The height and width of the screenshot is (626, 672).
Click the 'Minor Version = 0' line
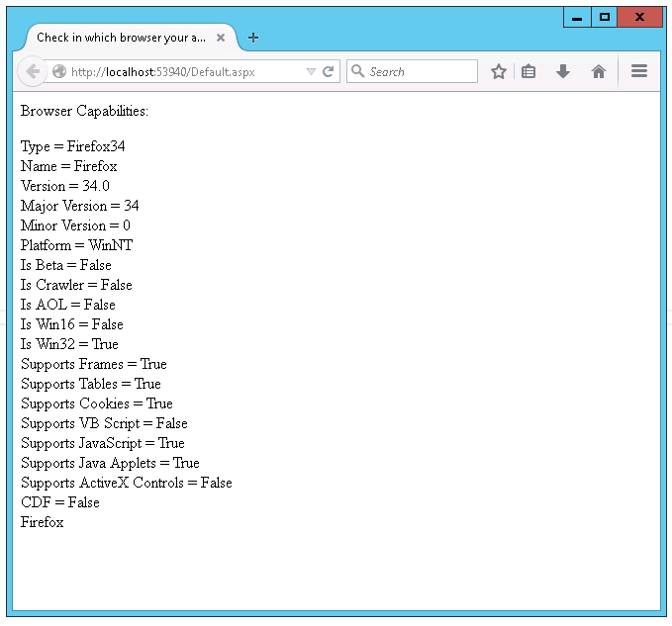coord(75,225)
